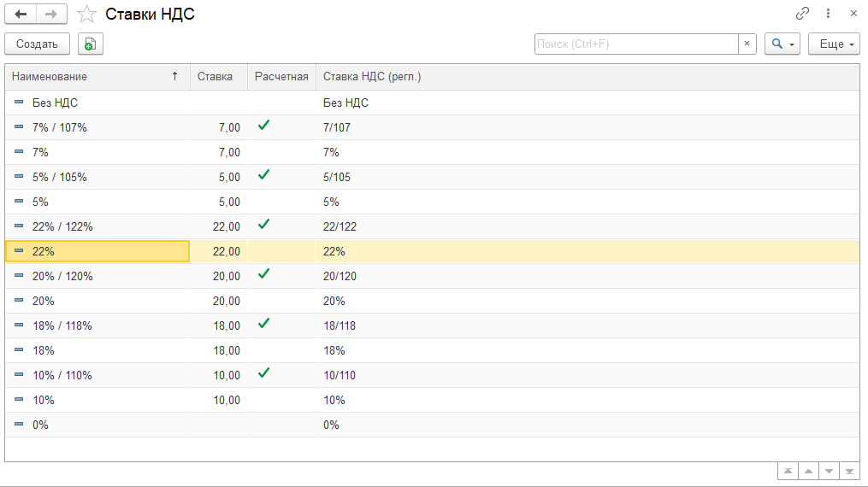
Task: Click the Ставка column header
Action: [x=216, y=77]
